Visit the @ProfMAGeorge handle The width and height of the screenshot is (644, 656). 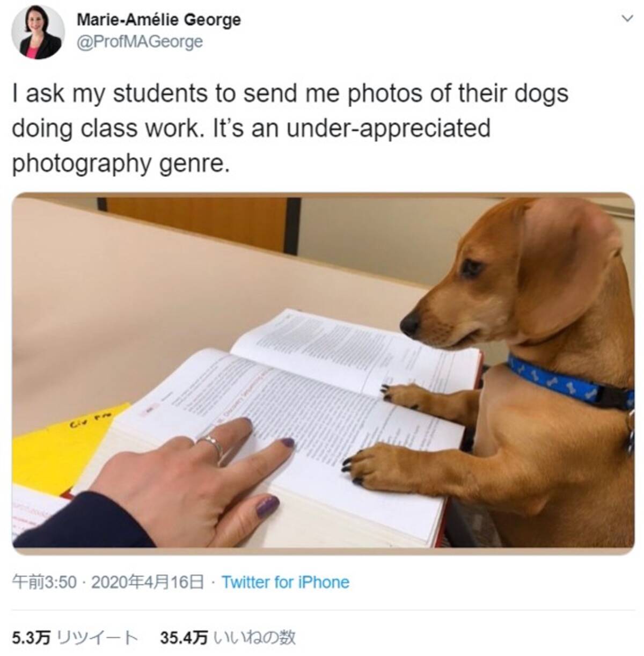click(x=140, y=41)
